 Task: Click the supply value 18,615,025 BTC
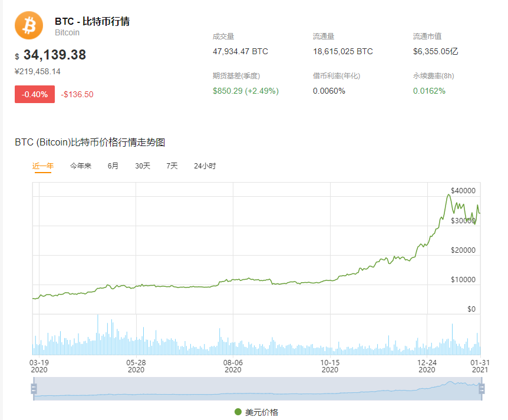pyautogui.click(x=343, y=51)
